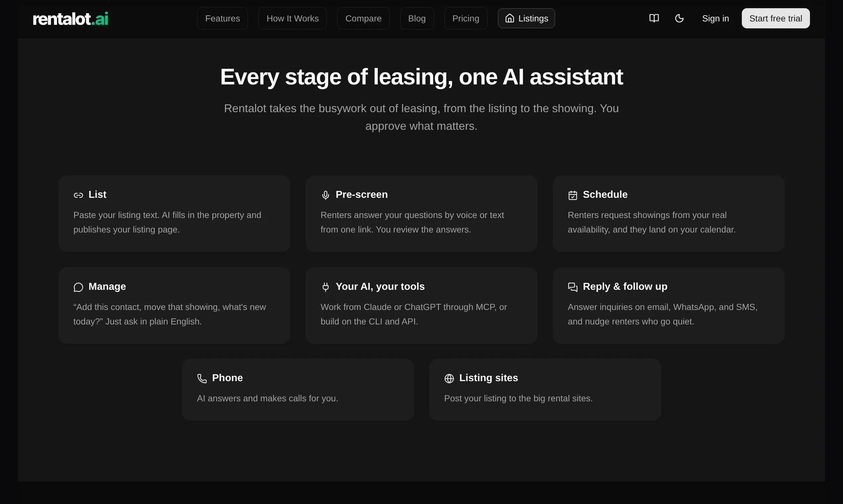Click the house icon in Listings button
This screenshot has height=504, width=843.
coord(509,18)
